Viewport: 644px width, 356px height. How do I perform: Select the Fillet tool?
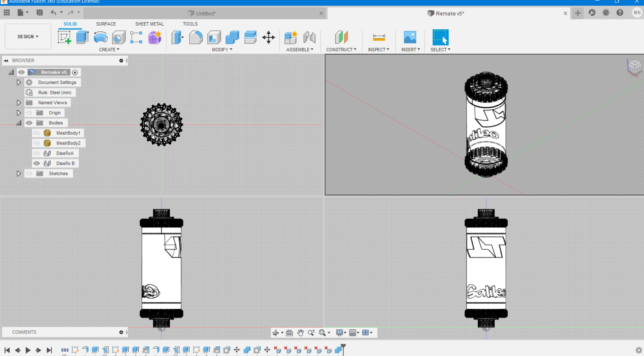(x=196, y=37)
